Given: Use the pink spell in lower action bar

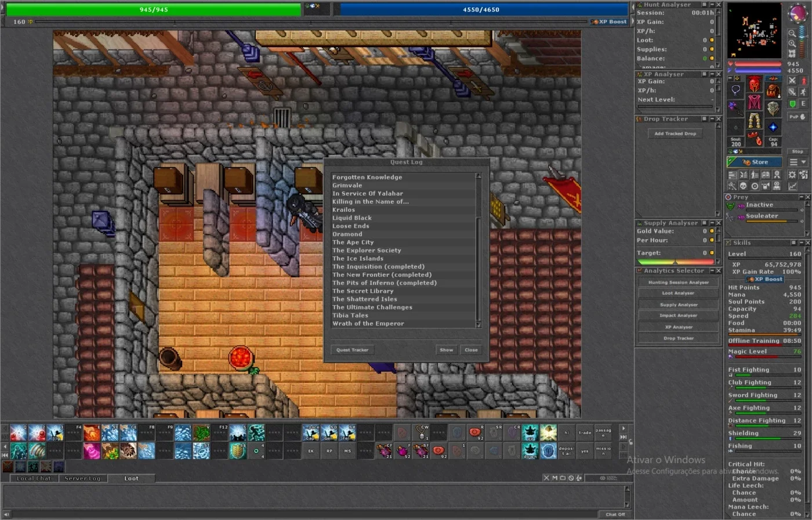Looking at the screenshot, I should click(92, 451).
